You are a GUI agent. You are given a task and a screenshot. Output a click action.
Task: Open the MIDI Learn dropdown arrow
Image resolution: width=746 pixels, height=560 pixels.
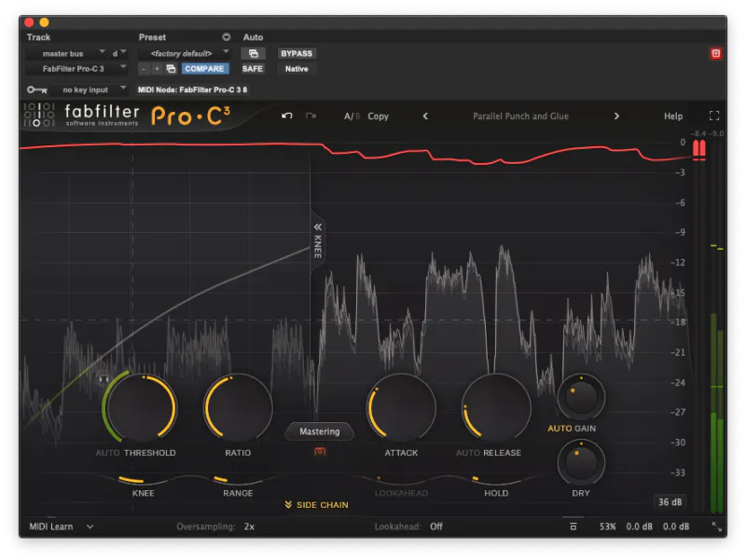click(90, 526)
